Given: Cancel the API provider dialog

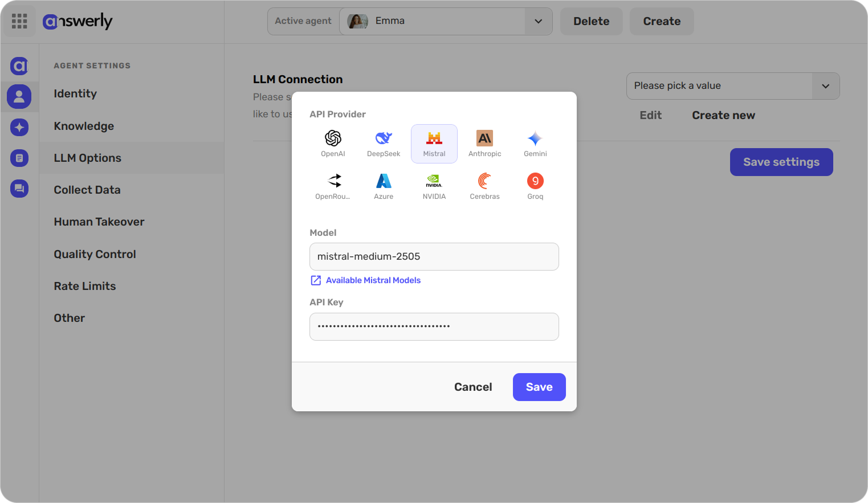Looking at the screenshot, I should 473,387.
